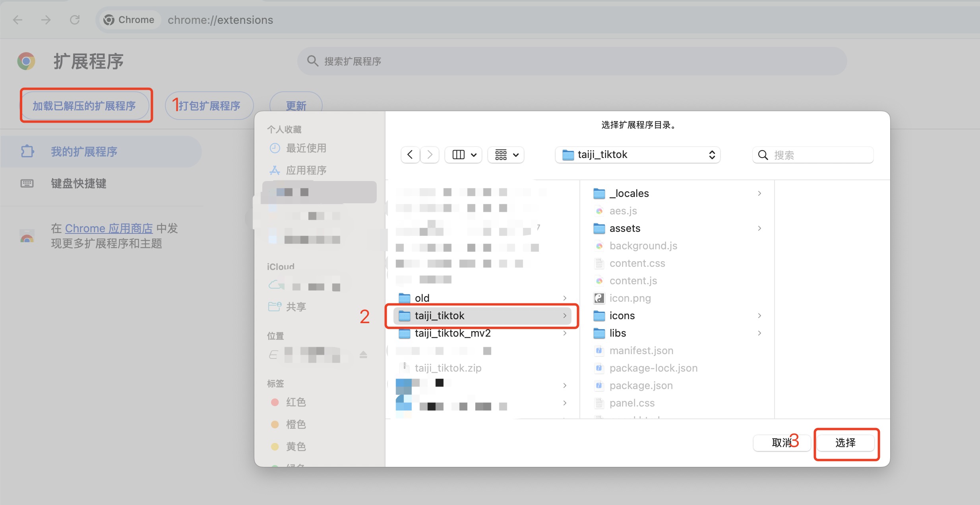Click the reload page icon
This screenshot has height=505, width=980.
(75, 20)
